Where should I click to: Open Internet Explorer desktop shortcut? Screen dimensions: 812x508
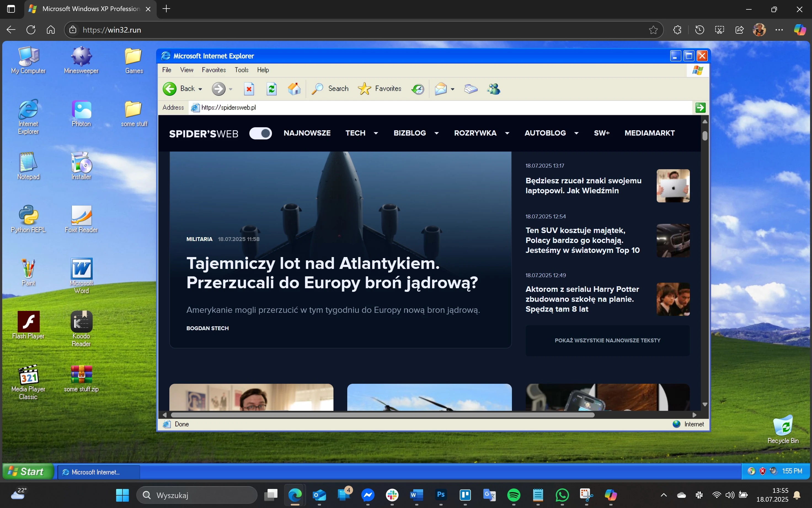(x=28, y=117)
